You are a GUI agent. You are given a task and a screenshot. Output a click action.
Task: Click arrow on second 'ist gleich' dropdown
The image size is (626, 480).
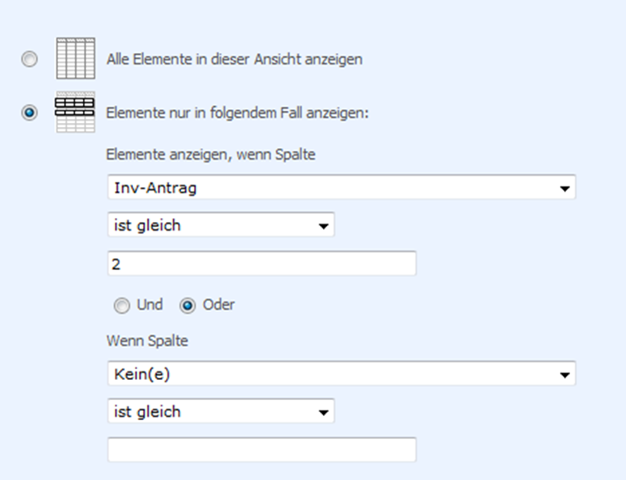pos(323,412)
